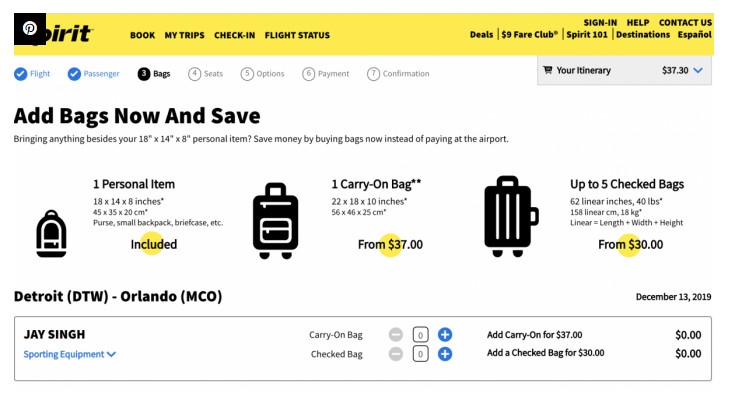The height and width of the screenshot is (395, 735).
Task: Click the Carry-On Bag quantity field
Action: point(420,335)
